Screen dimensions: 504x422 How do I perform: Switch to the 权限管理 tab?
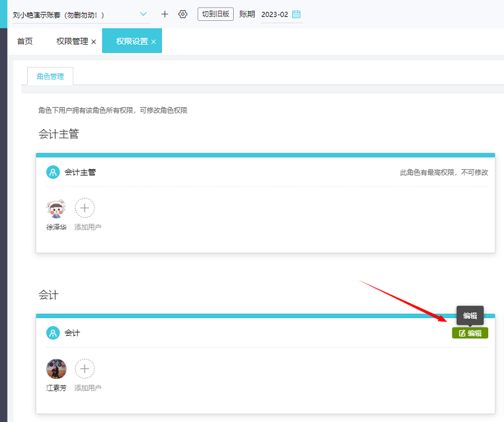tap(72, 41)
